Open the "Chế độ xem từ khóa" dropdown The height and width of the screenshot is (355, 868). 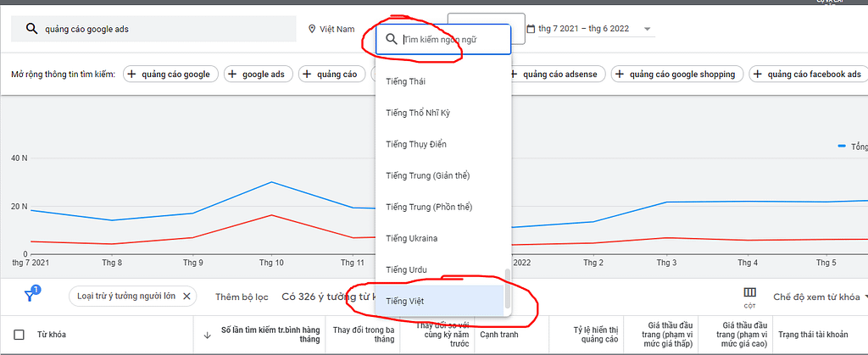pyautogui.click(x=821, y=297)
